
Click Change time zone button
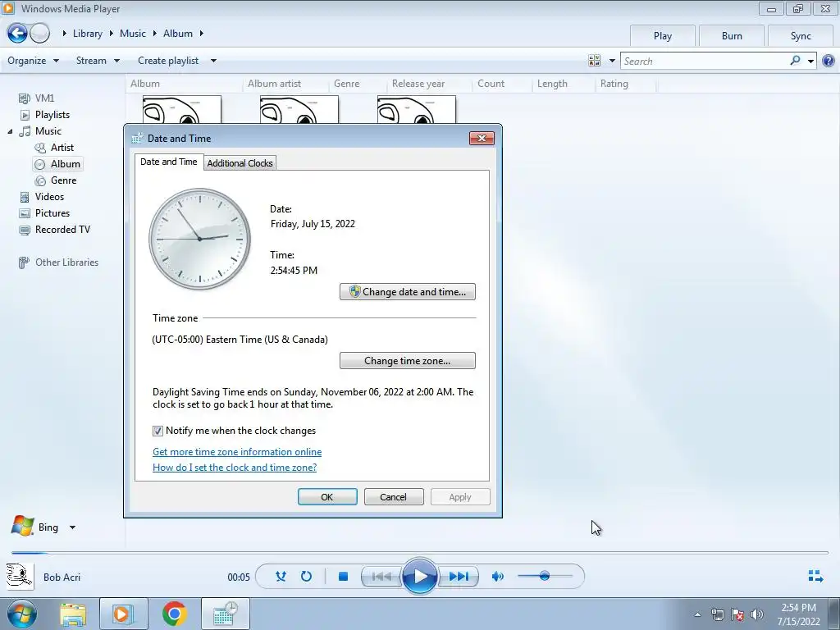408,361
